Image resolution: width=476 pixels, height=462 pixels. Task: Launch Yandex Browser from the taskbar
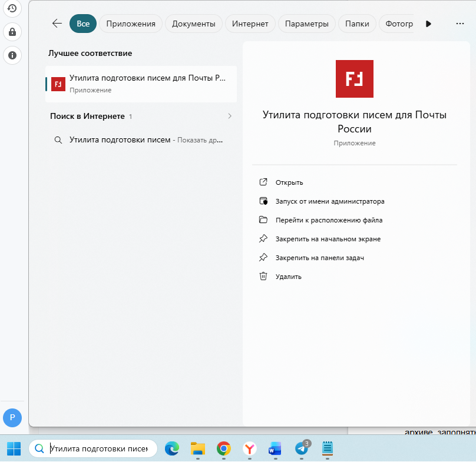pos(250,448)
